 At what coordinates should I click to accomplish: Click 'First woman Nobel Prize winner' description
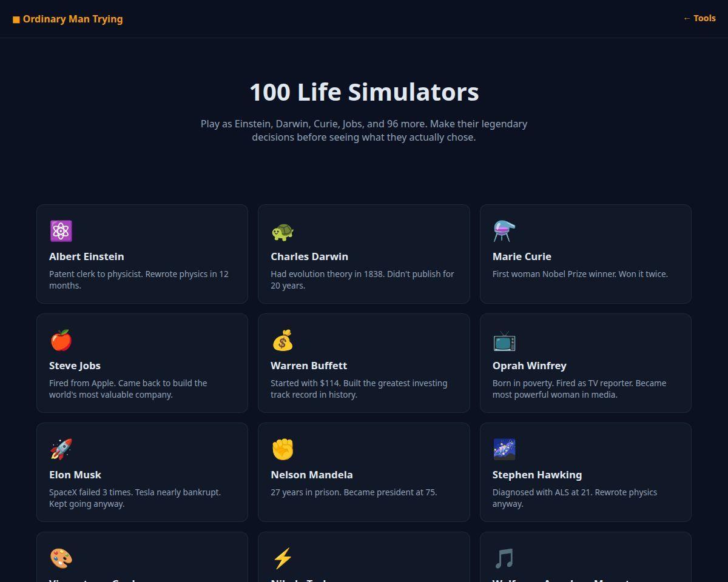point(580,274)
